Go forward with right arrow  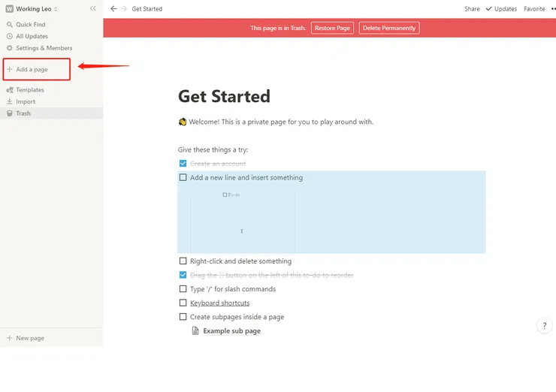coord(124,9)
